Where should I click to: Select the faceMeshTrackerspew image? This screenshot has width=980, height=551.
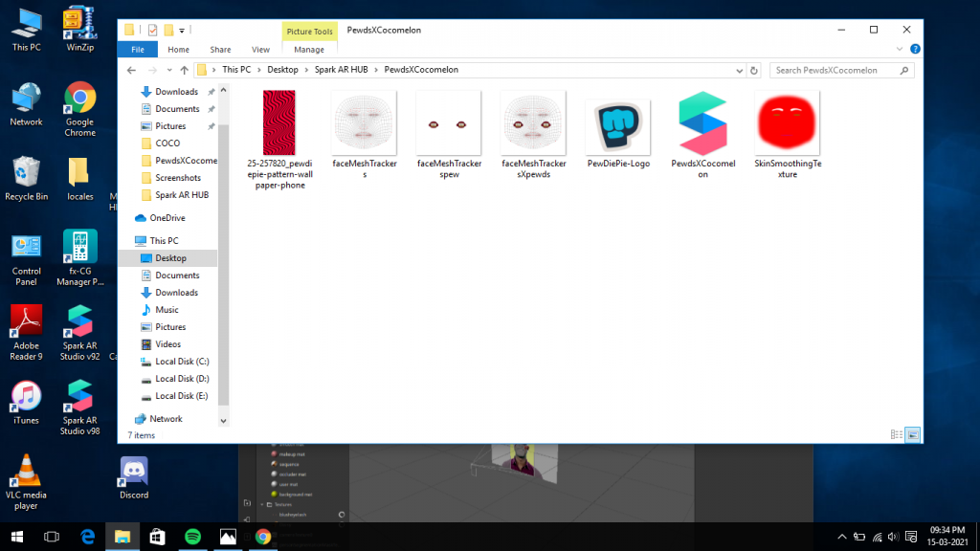[x=449, y=135]
